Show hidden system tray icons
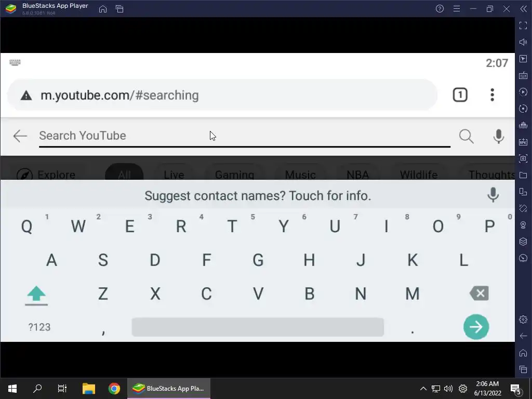This screenshot has height=399, width=532. tap(423, 389)
